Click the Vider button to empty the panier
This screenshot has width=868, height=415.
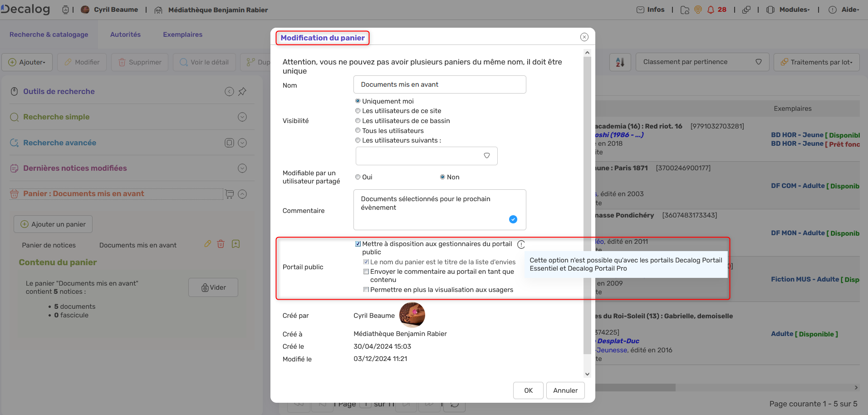click(213, 287)
